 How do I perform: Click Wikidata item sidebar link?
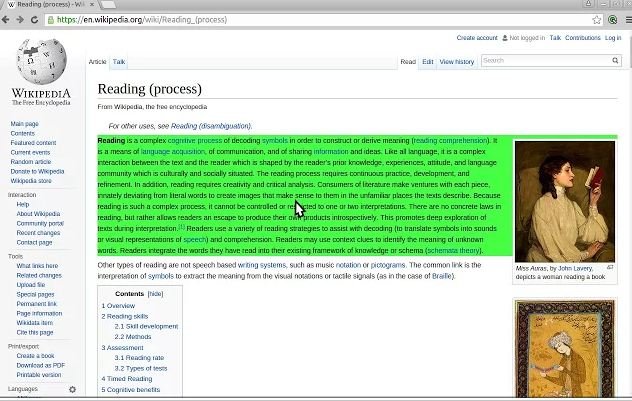[x=35, y=323]
